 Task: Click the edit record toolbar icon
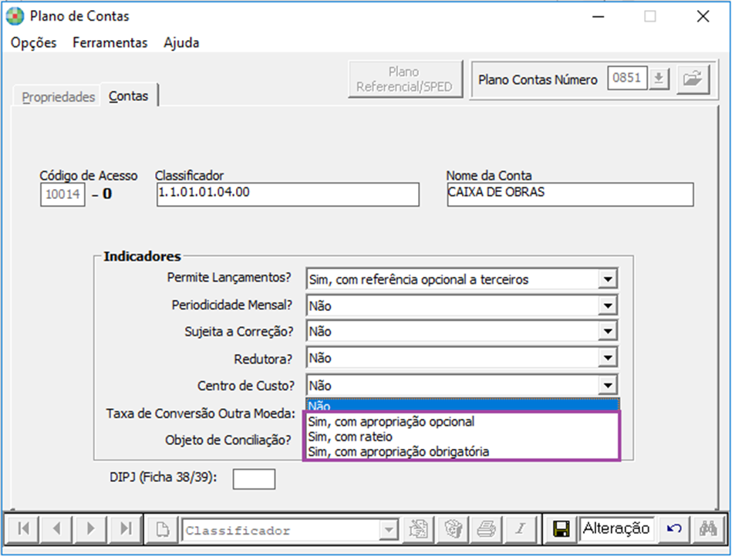tap(418, 529)
